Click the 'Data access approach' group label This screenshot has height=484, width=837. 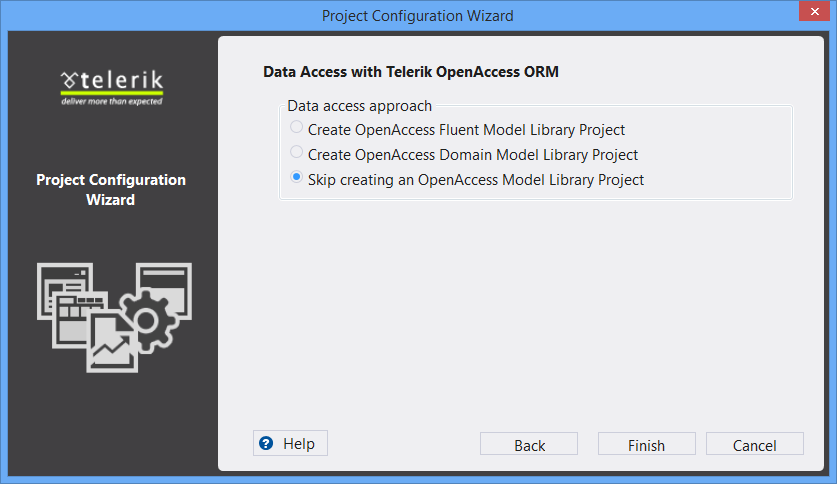point(359,106)
